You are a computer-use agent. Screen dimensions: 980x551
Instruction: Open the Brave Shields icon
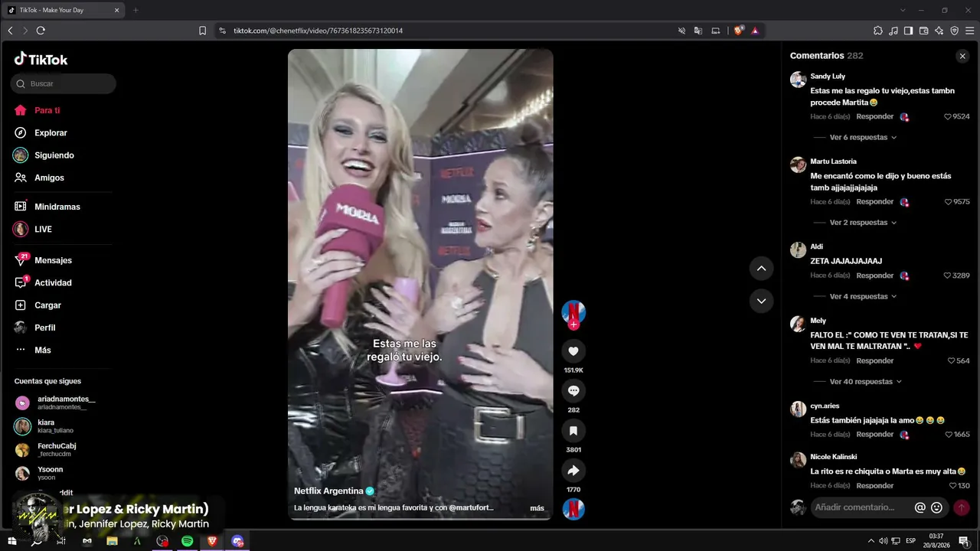[x=738, y=31]
